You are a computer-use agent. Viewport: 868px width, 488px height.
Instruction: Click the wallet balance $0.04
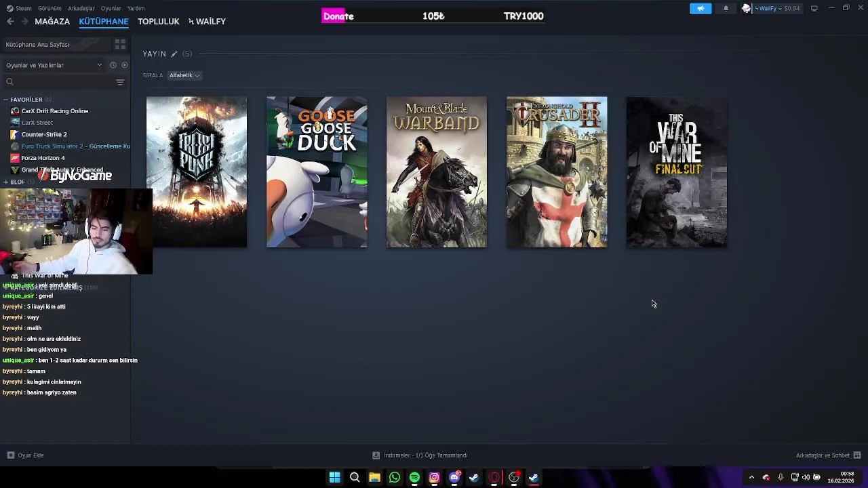[791, 8]
